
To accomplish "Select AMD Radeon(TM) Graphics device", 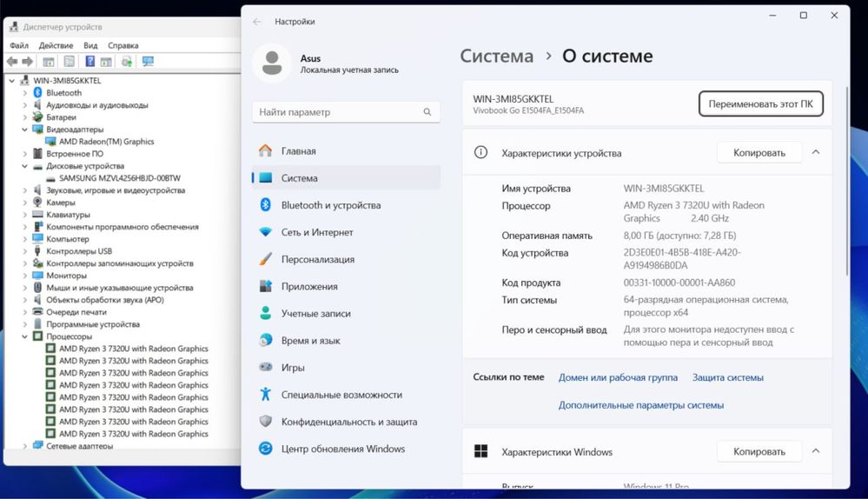I will pos(106,142).
